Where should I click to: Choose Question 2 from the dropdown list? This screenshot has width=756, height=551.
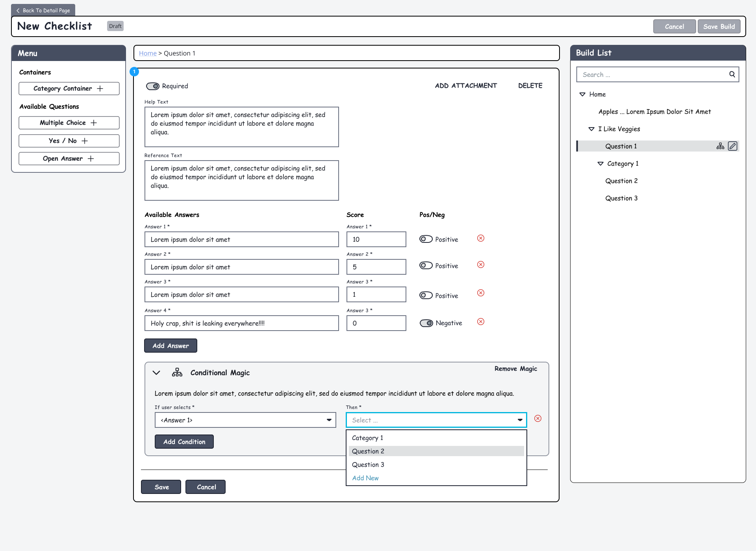(436, 451)
